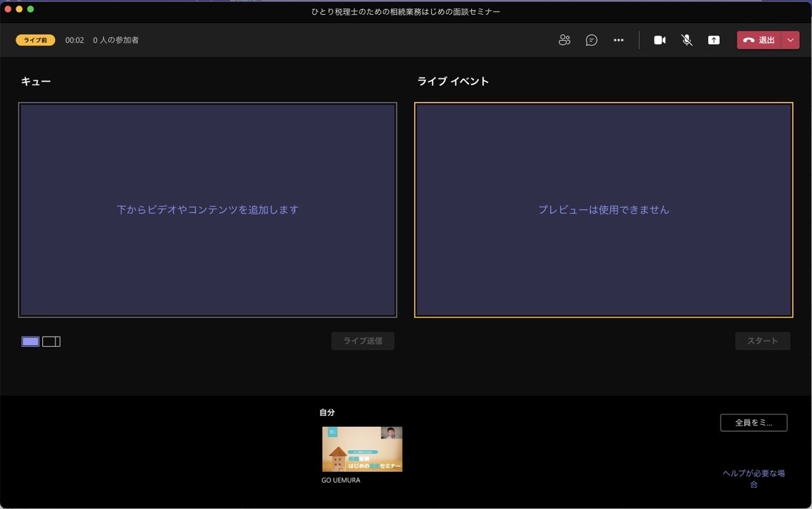This screenshot has height=509, width=812.
Task: Select the GO UEMURA shared content thumbnail
Action: point(362,449)
